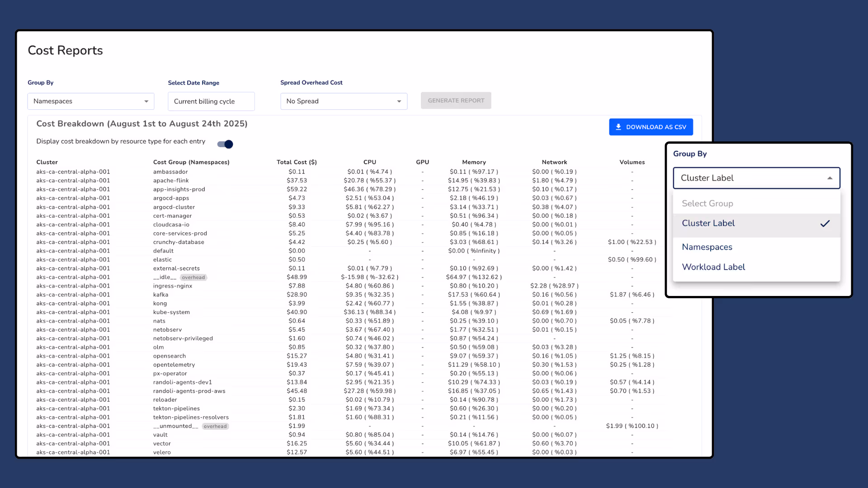Click the Network column header
The image size is (868, 488).
[x=554, y=162]
